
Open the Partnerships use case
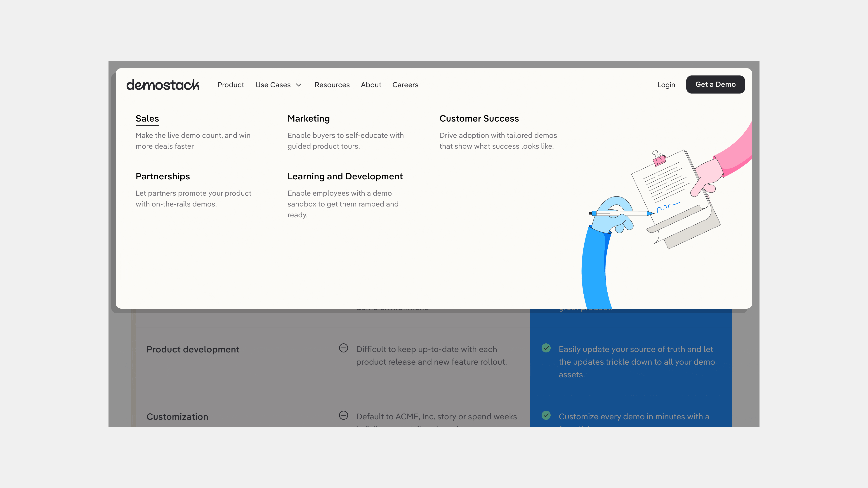[x=163, y=176]
